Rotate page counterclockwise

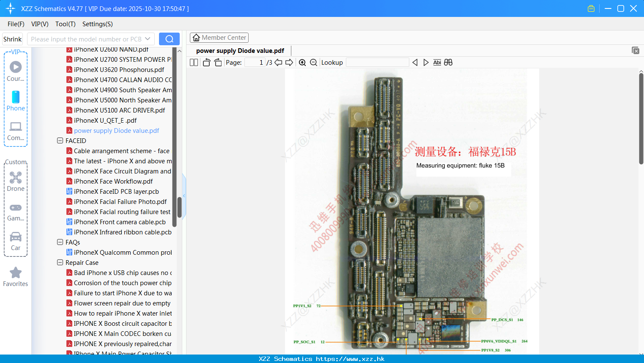206,62
